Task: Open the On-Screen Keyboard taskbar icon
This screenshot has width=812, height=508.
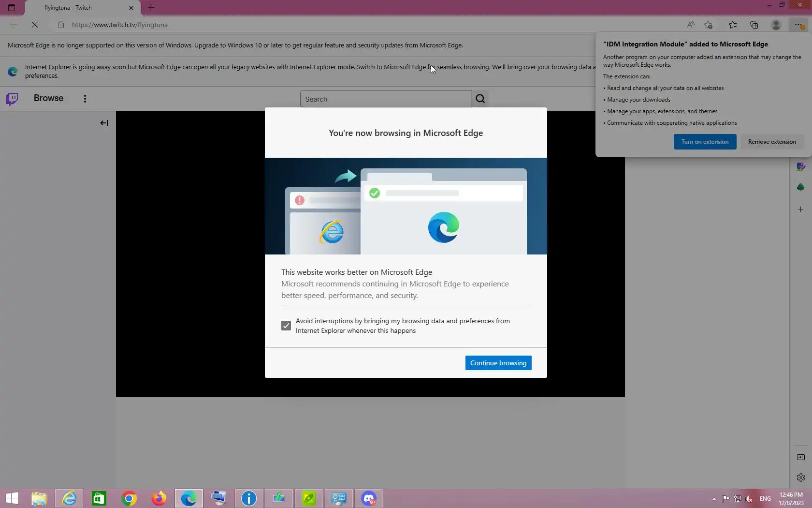Action: click(218, 498)
